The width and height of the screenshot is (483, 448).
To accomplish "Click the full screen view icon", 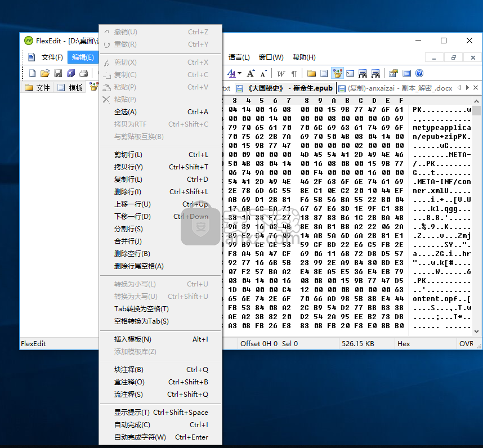I will (406, 73).
